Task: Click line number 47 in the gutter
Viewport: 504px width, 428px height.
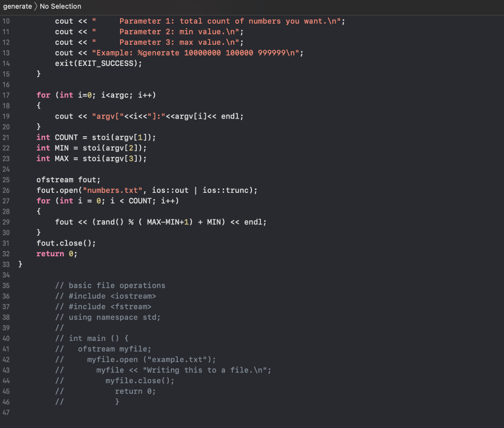Action: [x=6, y=413]
